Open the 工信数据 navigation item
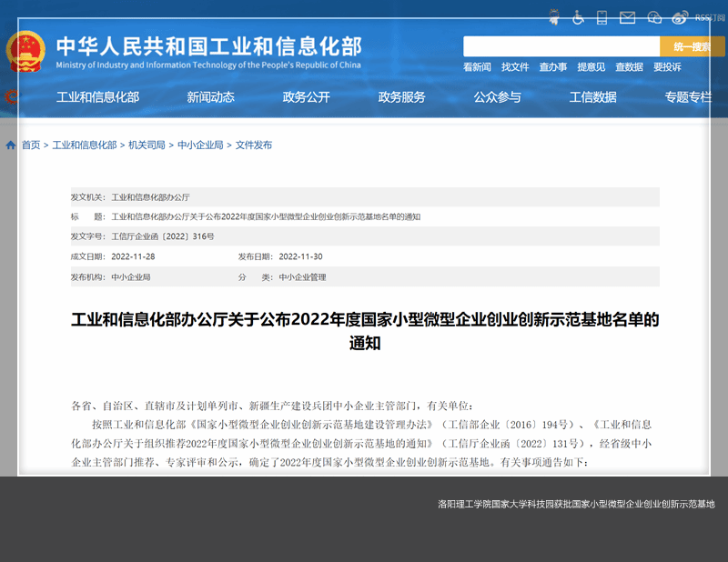Viewport: 728px width, 562px height. [x=592, y=97]
